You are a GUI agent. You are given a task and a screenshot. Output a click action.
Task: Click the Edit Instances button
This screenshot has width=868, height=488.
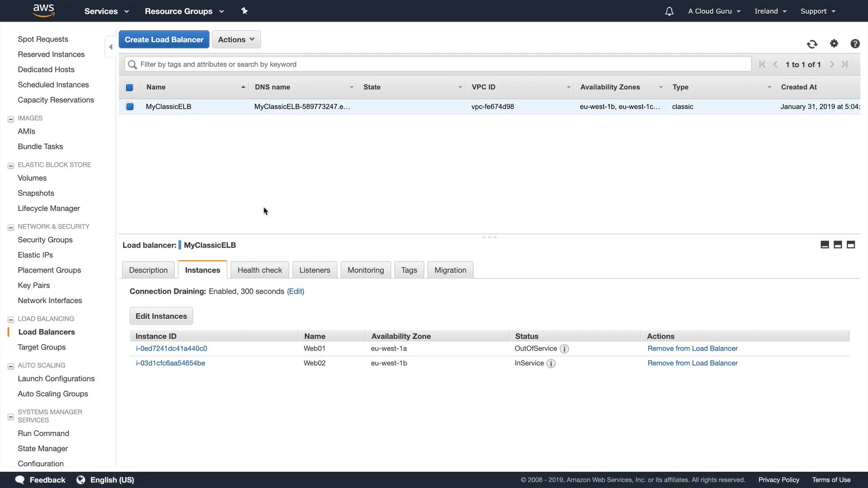click(x=161, y=316)
